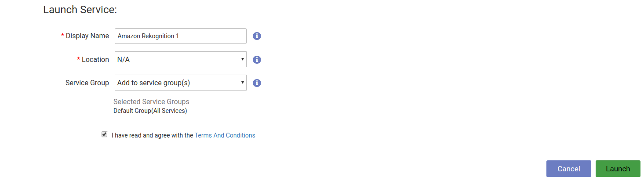Screen dimensions: 644x181
Task: Click the Service Group field label
Action: click(87, 83)
